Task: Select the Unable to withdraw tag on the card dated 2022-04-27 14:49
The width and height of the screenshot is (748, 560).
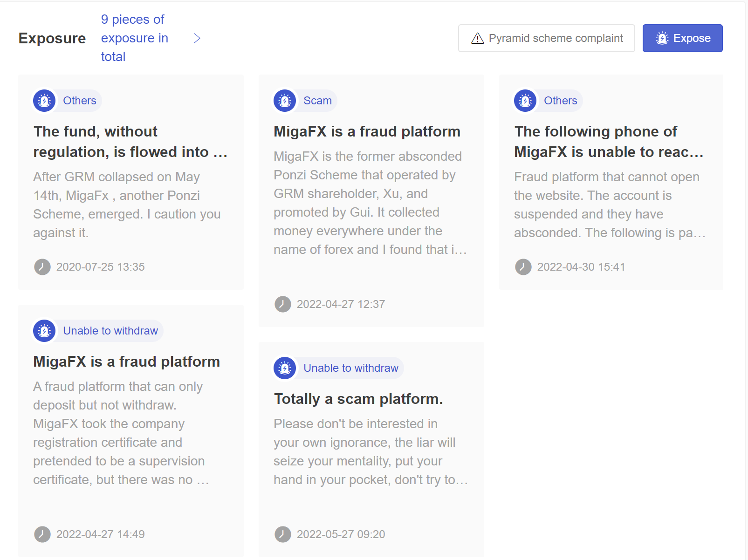Action: pos(110,331)
